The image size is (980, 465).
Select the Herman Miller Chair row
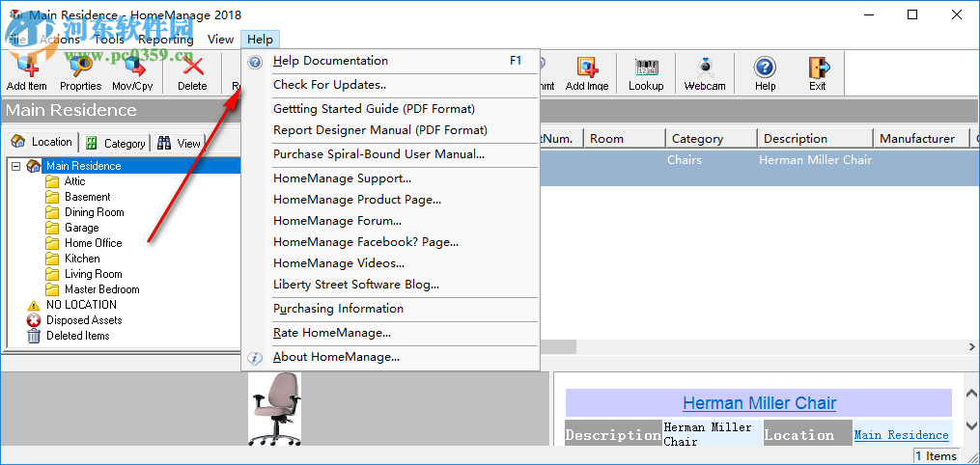click(x=759, y=167)
